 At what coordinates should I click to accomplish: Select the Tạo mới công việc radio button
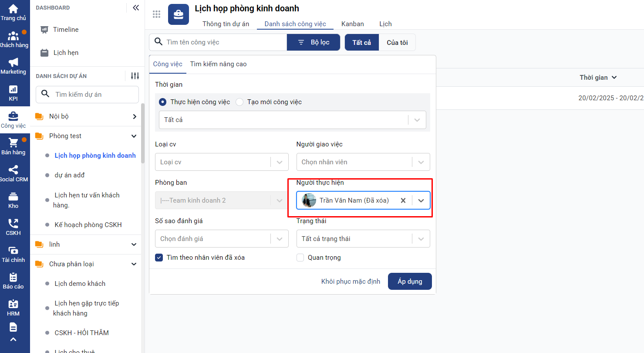239,102
